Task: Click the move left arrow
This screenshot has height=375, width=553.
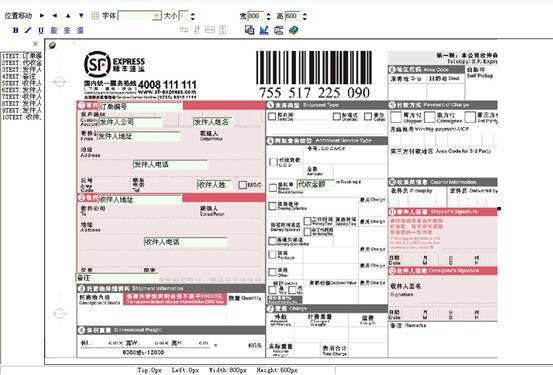Action: 55,16
